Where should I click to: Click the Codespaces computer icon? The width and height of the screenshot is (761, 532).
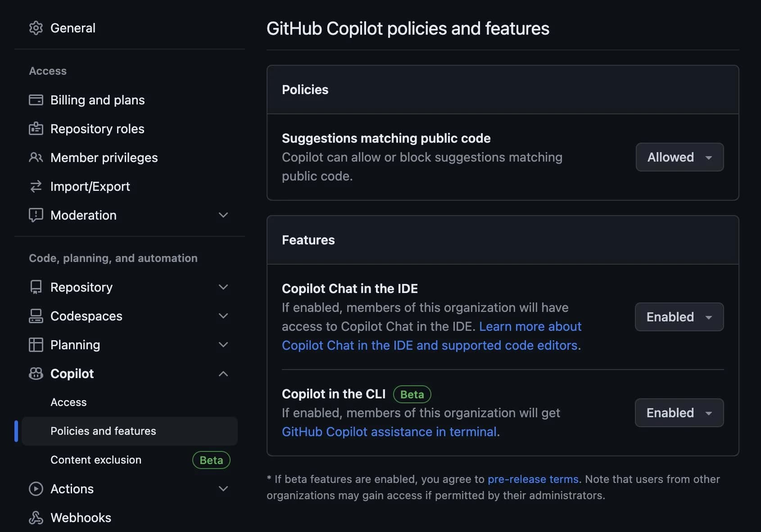(x=36, y=316)
